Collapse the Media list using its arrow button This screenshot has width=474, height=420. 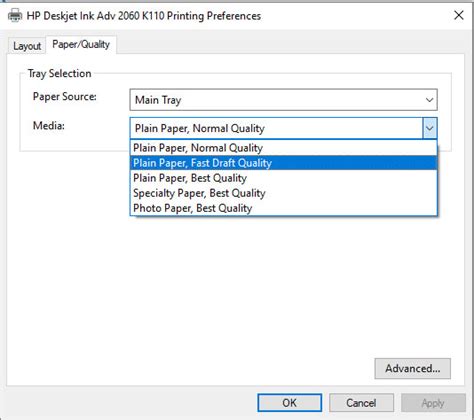[430, 128]
